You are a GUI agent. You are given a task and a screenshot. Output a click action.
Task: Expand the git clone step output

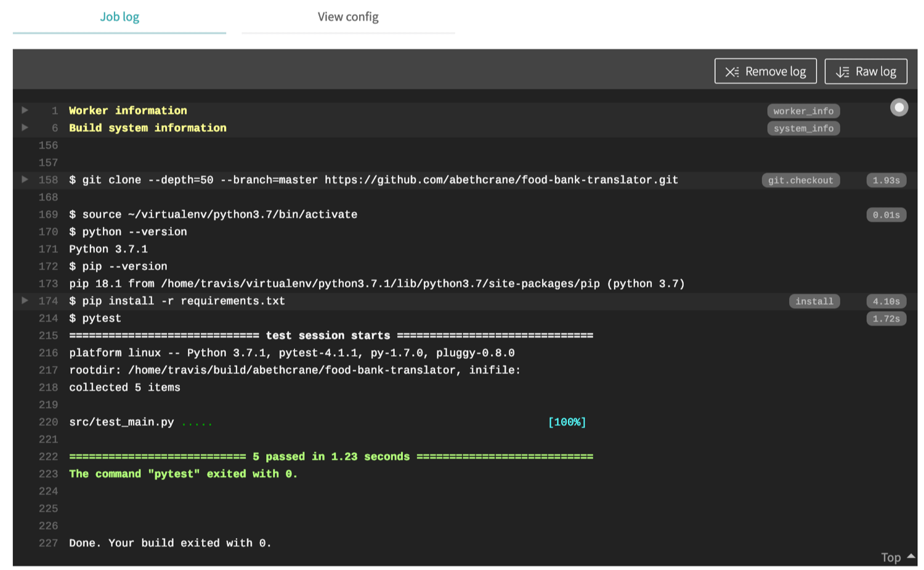click(x=25, y=179)
